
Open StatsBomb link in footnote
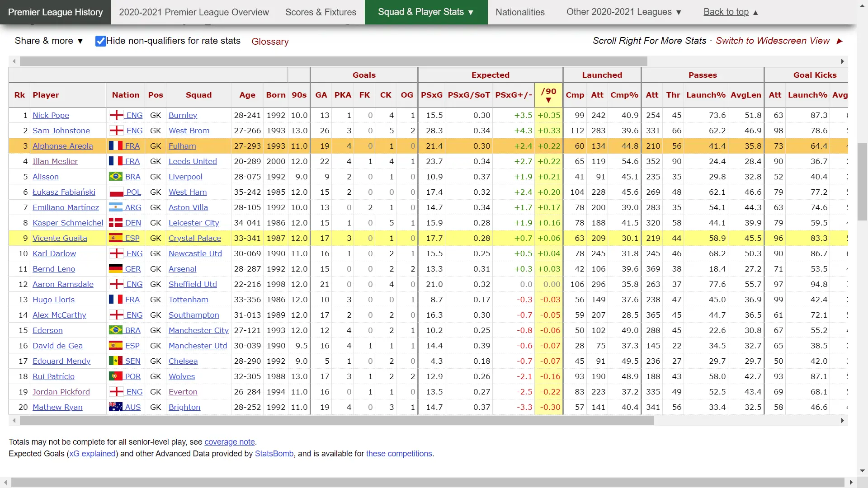pyautogui.click(x=274, y=454)
